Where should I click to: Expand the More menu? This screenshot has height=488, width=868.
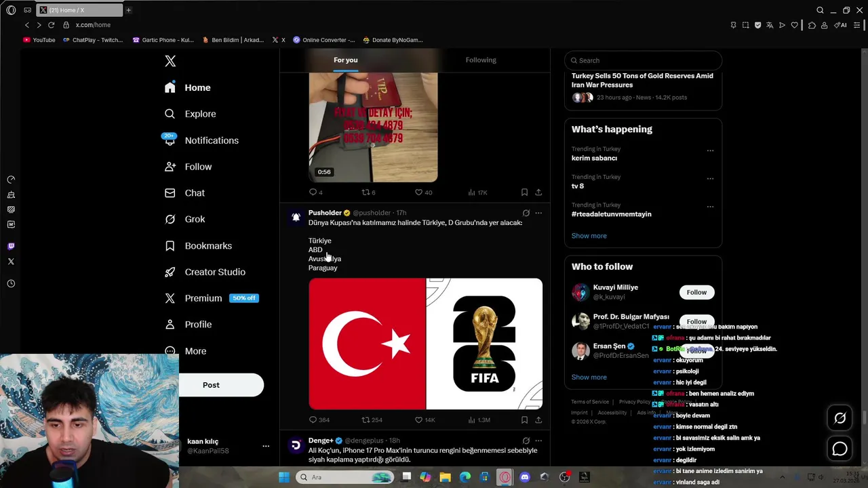186,351
